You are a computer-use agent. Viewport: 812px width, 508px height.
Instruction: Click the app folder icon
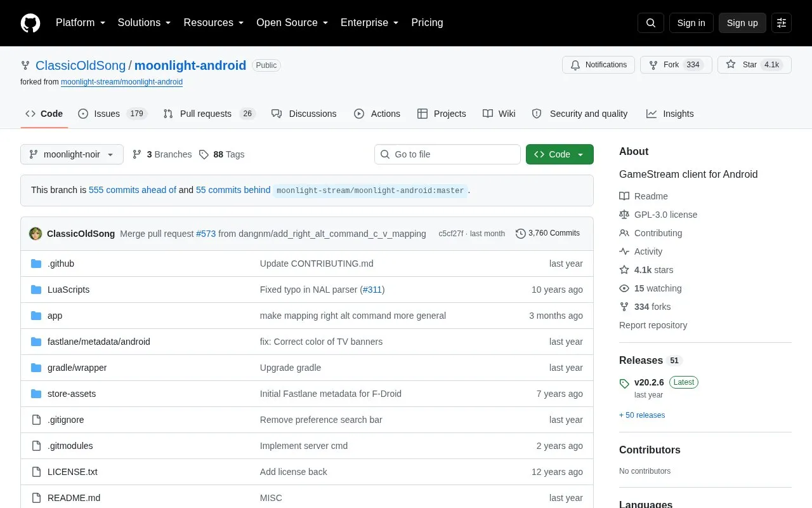[x=36, y=316]
